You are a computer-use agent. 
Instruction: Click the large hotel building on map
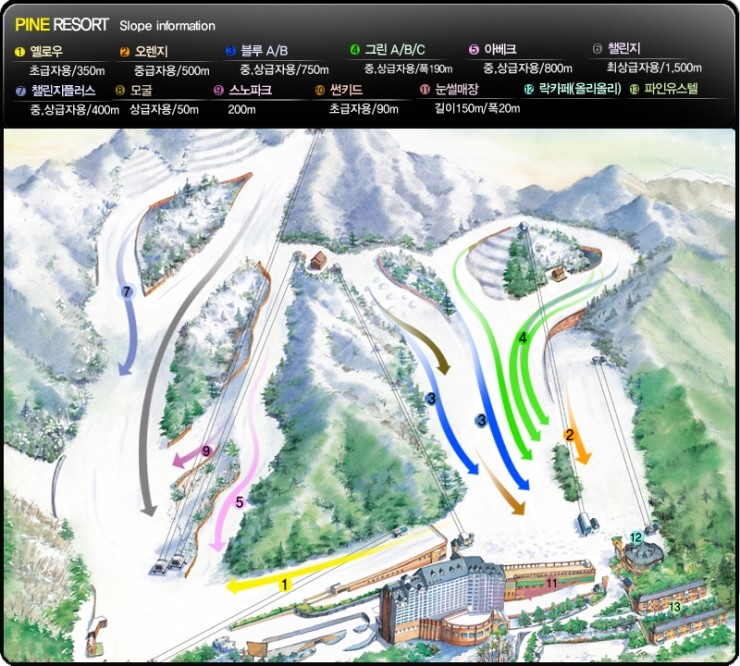[444, 602]
